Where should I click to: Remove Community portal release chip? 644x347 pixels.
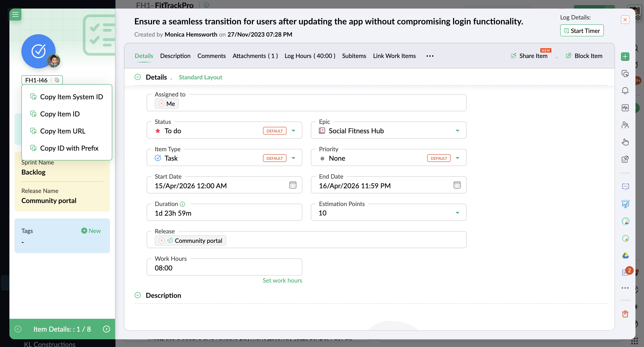pos(161,240)
